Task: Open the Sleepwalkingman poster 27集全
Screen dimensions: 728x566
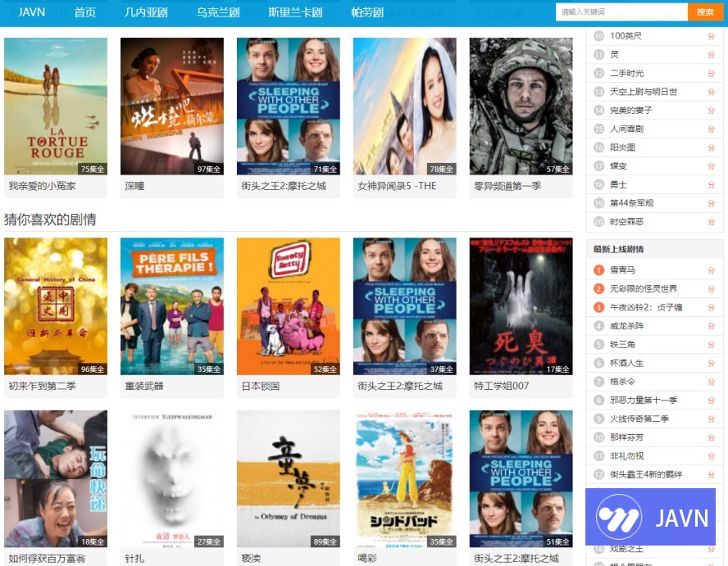Action: point(172,479)
